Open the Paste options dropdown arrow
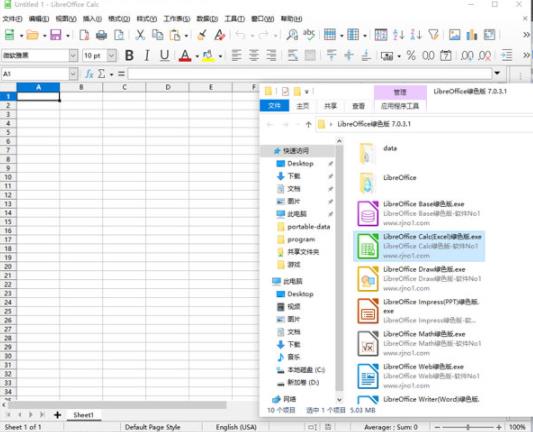The height and width of the screenshot is (432, 533). [186, 35]
